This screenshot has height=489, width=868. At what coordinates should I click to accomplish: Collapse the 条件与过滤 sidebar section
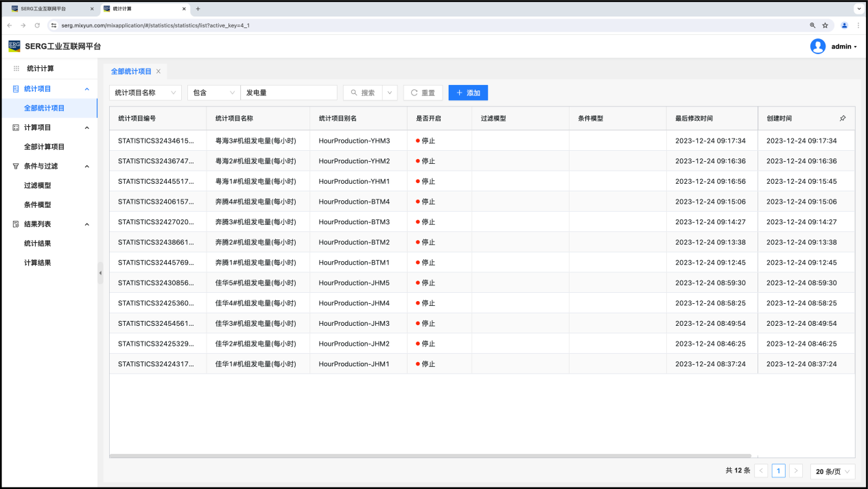click(x=86, y=166)
